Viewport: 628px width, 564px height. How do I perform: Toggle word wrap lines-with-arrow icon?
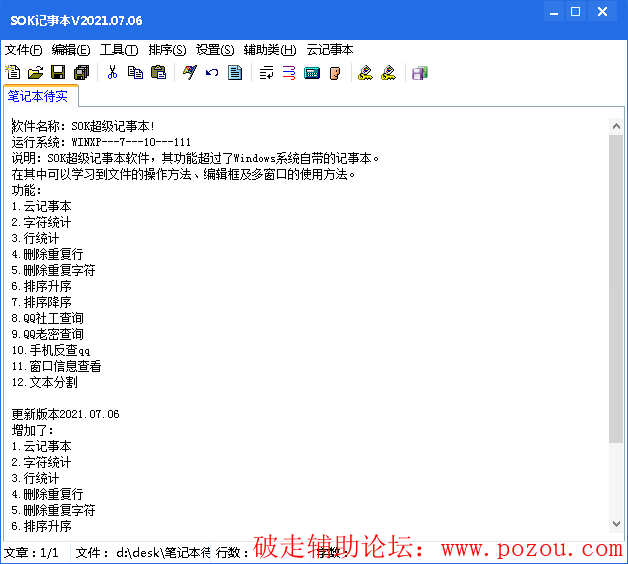coord(266,73)
